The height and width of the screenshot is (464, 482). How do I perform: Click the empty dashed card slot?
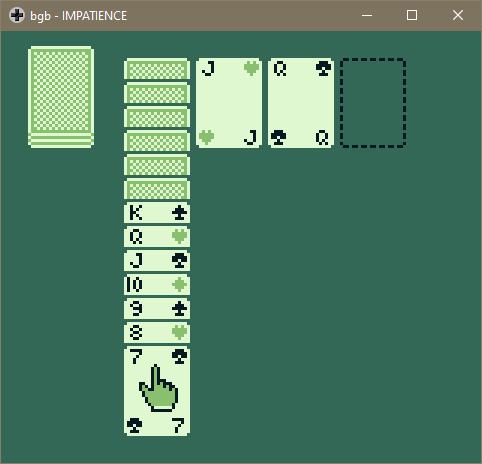pos(373,103)
